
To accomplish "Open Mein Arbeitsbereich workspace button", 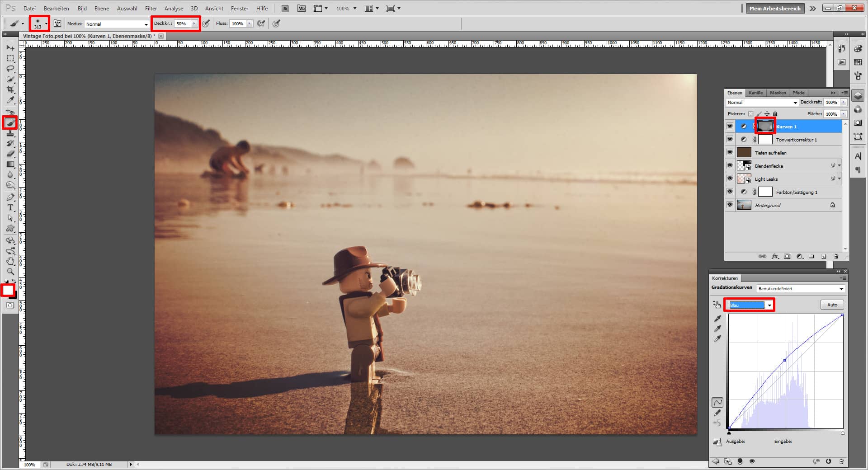I will pyautogui.click(x=774, y=9).
